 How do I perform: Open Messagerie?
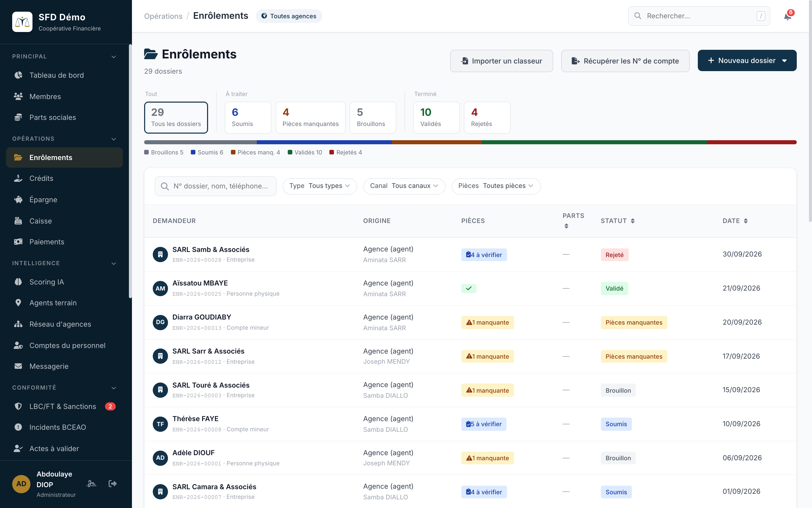(64, 366)
